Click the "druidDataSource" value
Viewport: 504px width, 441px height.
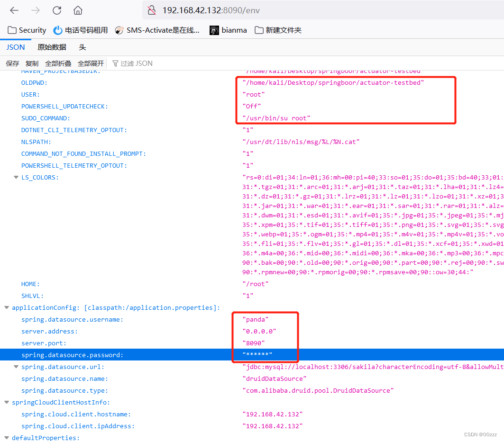(275, 378)
